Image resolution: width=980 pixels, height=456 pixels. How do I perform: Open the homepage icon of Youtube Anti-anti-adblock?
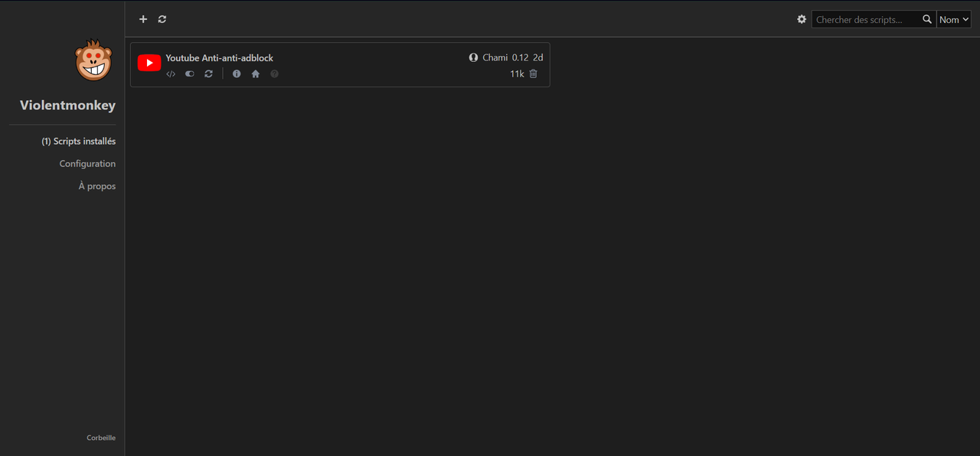[x=256, y=74]
